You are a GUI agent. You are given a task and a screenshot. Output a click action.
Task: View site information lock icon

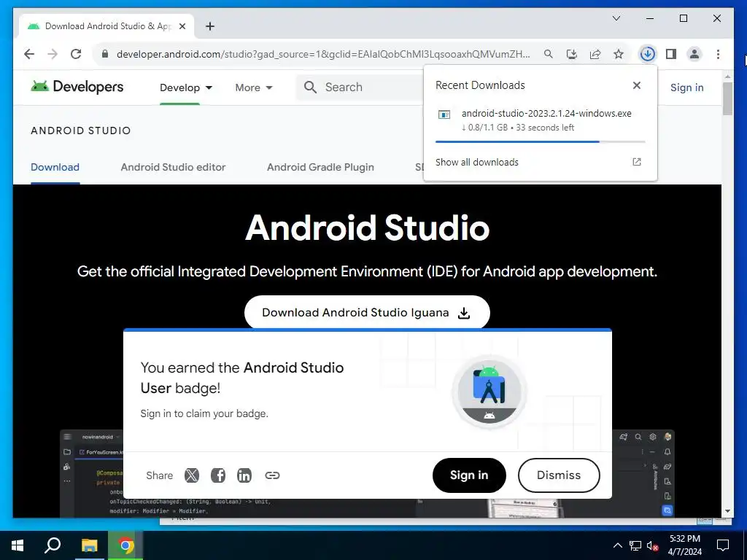tap(105, 54)
